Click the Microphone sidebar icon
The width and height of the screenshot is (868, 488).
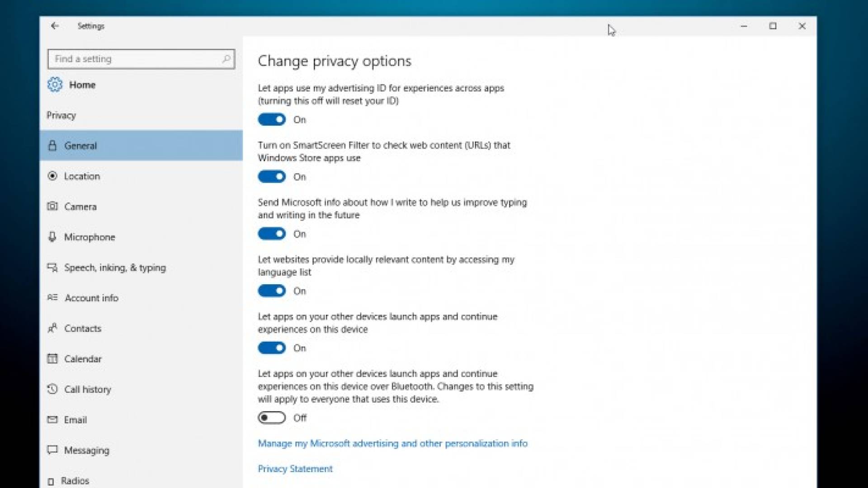click(52, 237)
